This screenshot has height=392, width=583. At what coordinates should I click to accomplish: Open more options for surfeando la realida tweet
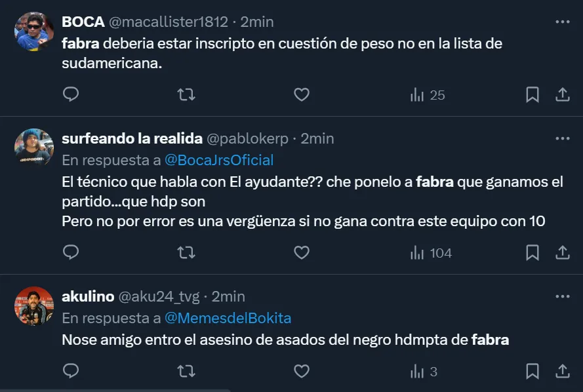(x=563, y=138)
